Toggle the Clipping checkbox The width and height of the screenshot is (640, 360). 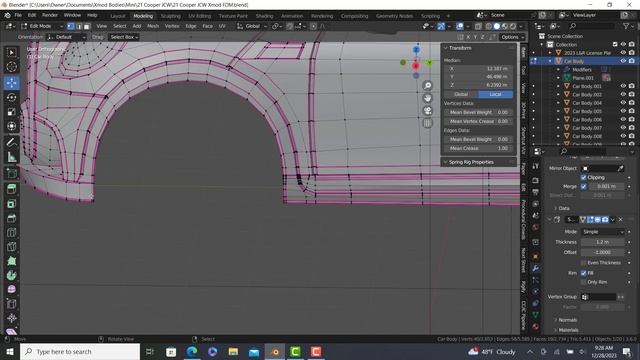tap(583, 178)
